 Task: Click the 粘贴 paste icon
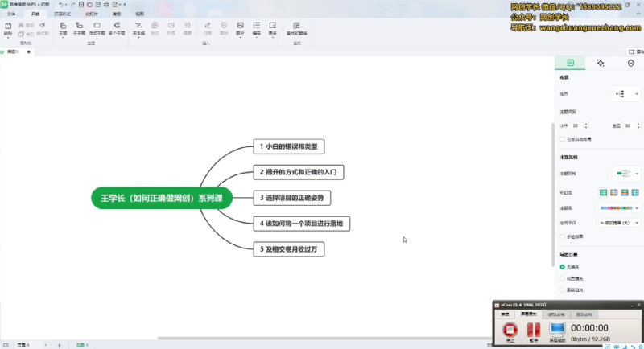pyautogui.click(x=8, y=28)
